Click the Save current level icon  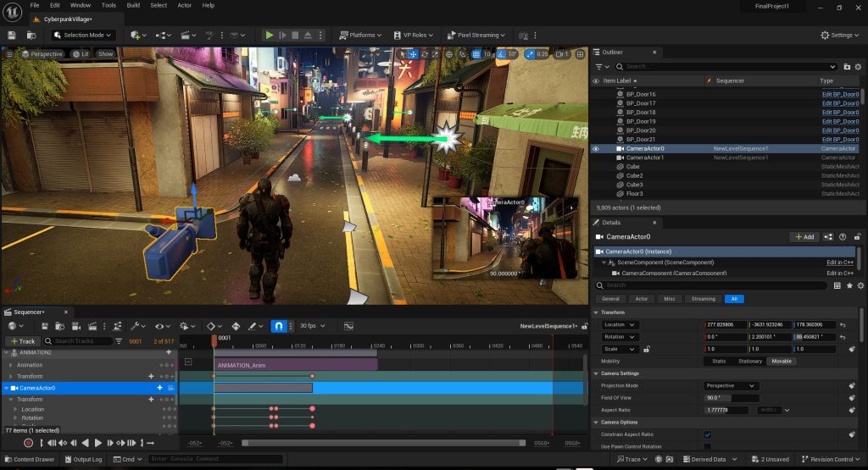coord(12,36)
